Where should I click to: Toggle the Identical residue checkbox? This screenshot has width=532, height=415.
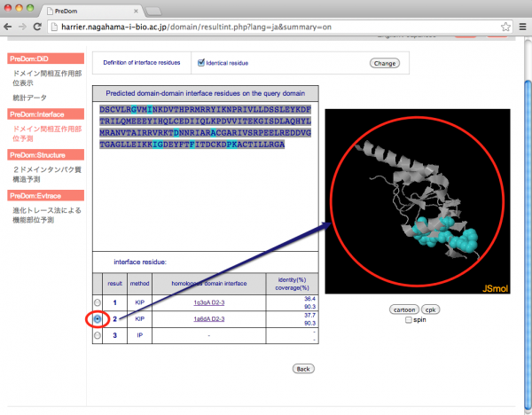(x=200, y=63)
